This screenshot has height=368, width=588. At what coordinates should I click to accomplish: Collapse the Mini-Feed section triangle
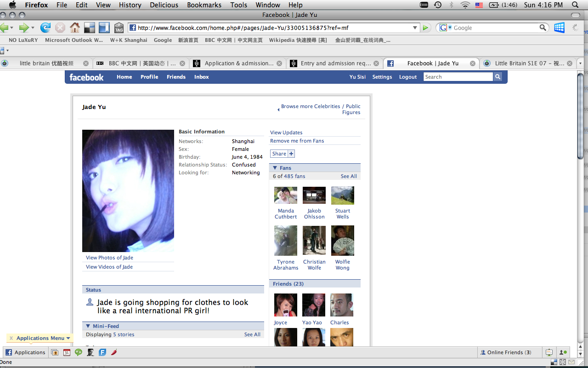point(88,326)
